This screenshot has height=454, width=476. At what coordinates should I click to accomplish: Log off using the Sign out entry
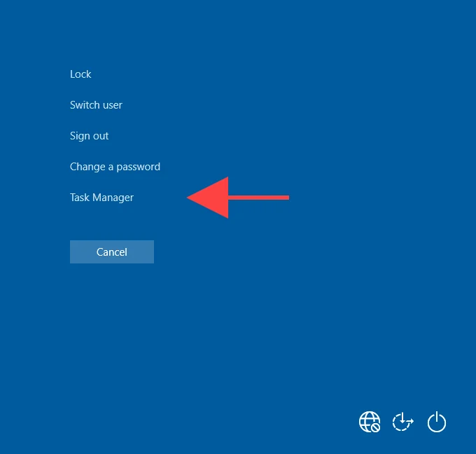click(89, 136)
